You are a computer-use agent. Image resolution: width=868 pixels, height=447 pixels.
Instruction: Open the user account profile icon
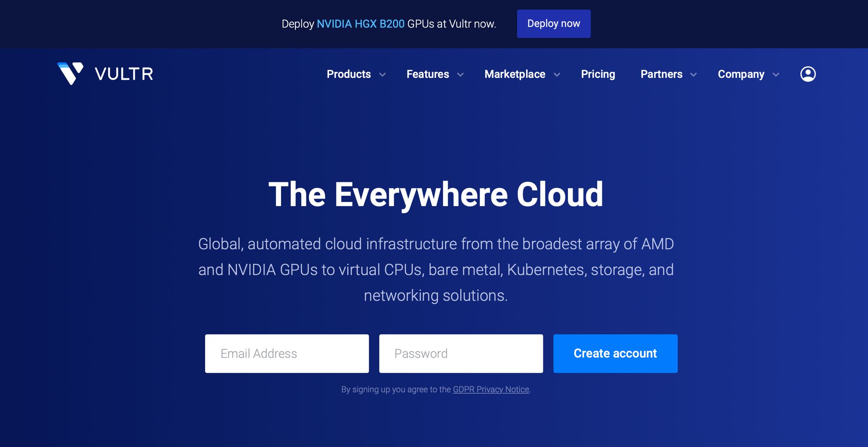[x=808, y=74]
